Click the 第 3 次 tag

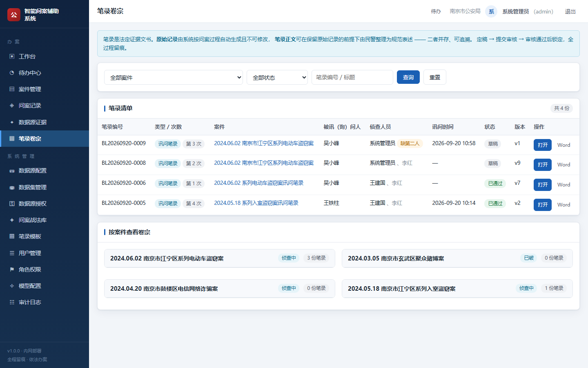click(x=194, y=144)
